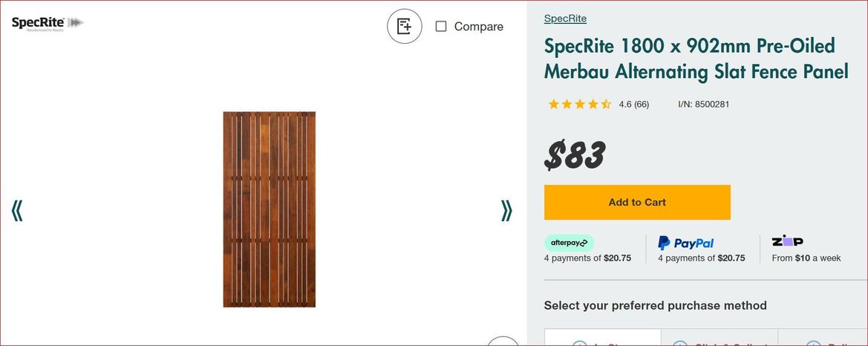Select the Click & Collect purchase tab
Viewport: 868px width, 346px height.
719,339
